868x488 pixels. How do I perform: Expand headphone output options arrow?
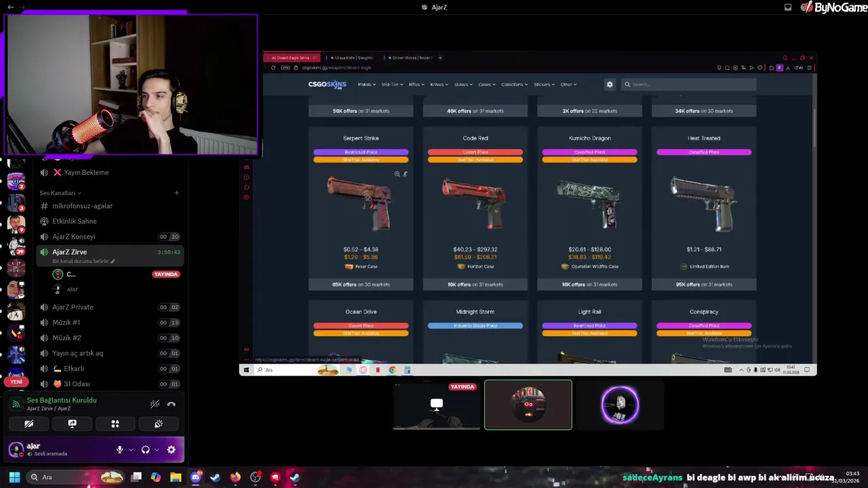coord(157,449)
